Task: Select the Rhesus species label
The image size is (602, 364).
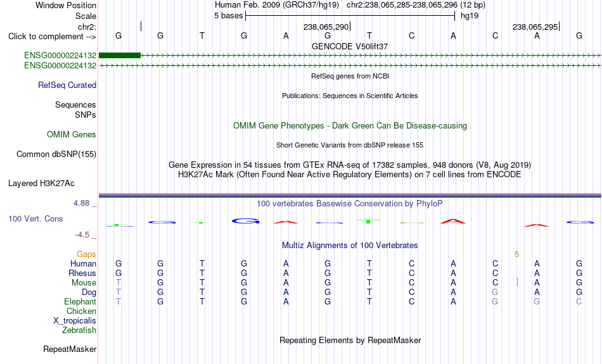Action: point(82,273)
